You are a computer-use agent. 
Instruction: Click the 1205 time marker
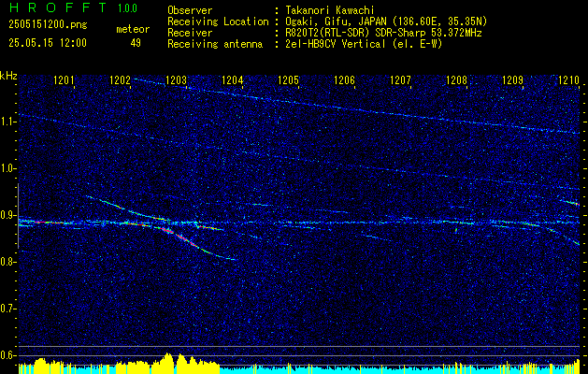click(x=288, y=80)
